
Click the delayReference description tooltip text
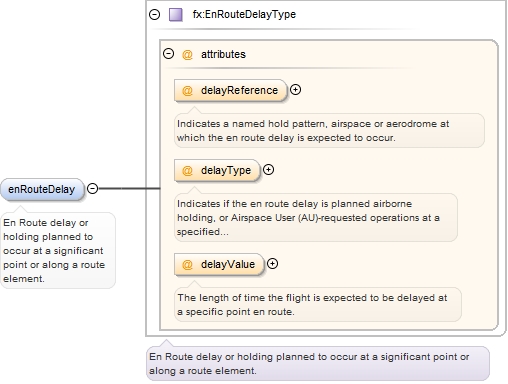tap(313, 131)
